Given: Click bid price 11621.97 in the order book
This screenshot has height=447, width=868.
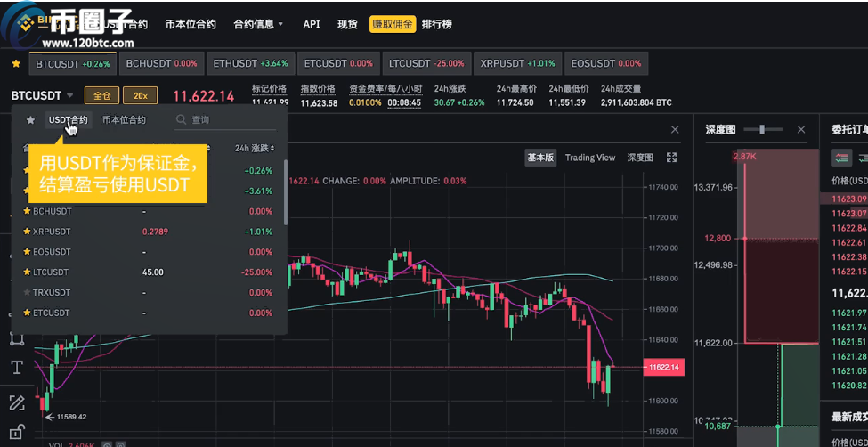Looking at the screenshot, I should click(x=849, y=313).
